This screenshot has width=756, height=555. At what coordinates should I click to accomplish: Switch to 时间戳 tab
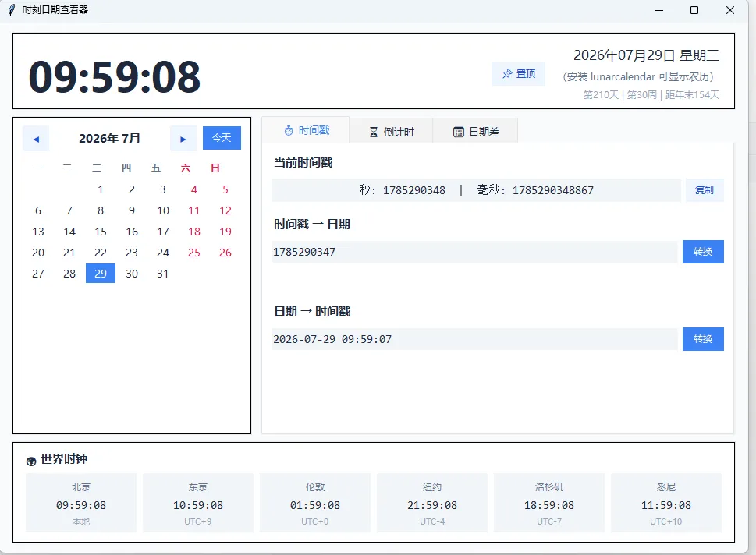[x=306, y=130]
